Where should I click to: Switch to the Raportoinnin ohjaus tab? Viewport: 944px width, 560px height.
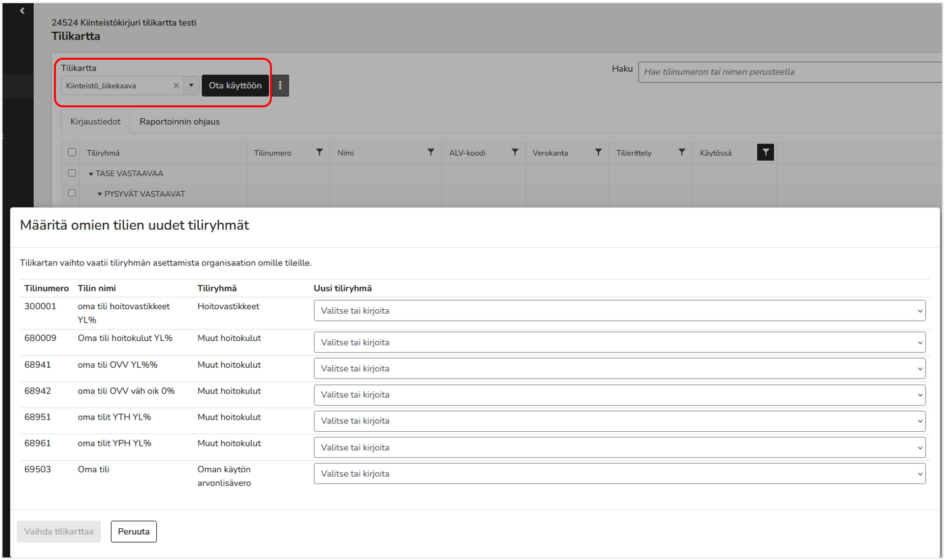[x=180, y=121]
